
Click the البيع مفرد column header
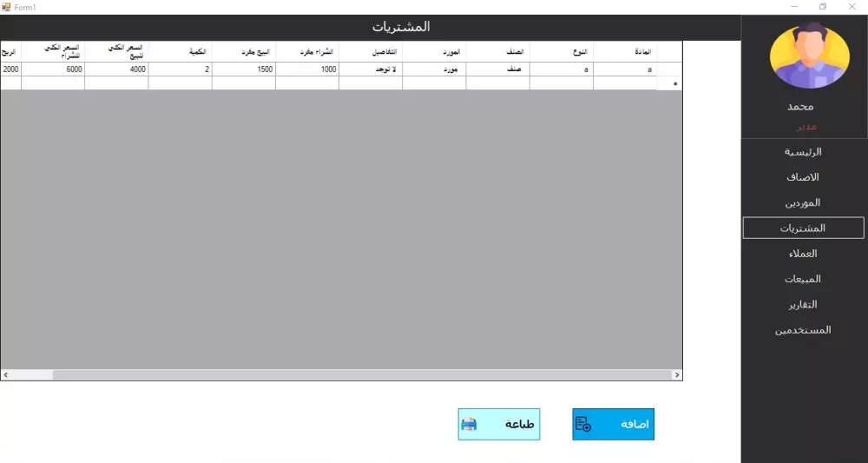[x=244, y=51]
